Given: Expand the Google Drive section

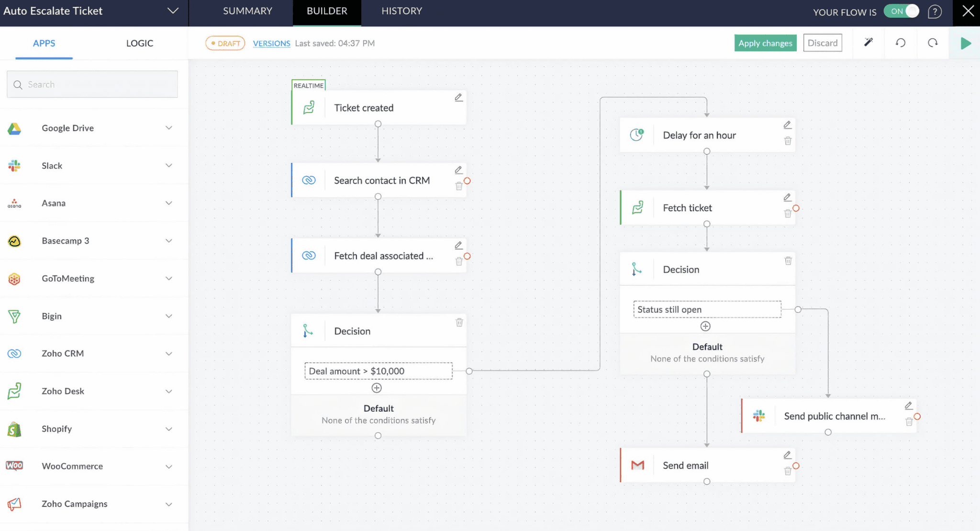Looking at the screenshot, I should (168, 128).
